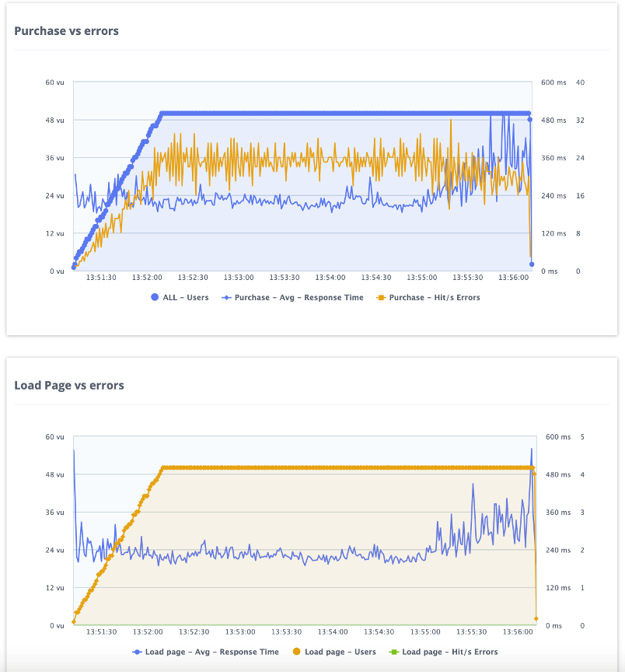
Task: Click 13:52:30 tick label on Load Page chart
Action: (x=194, y=632)
